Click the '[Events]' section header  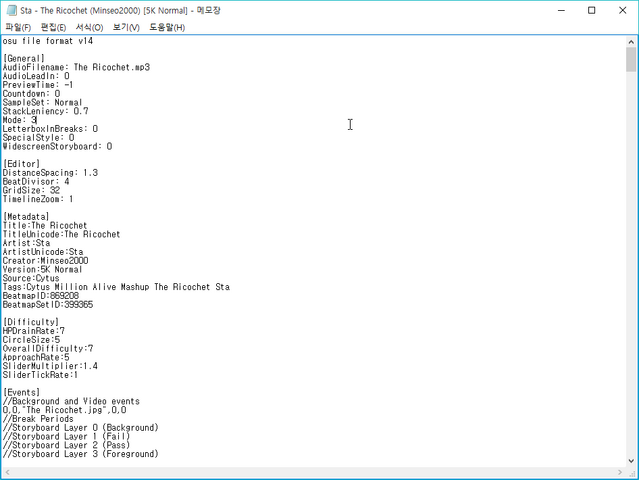click(21, 393)
